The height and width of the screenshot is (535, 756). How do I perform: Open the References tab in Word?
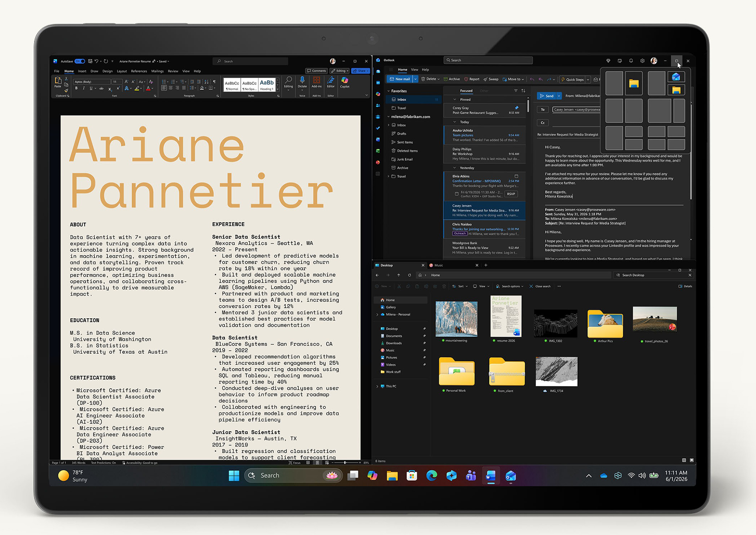tap(139, 71)
